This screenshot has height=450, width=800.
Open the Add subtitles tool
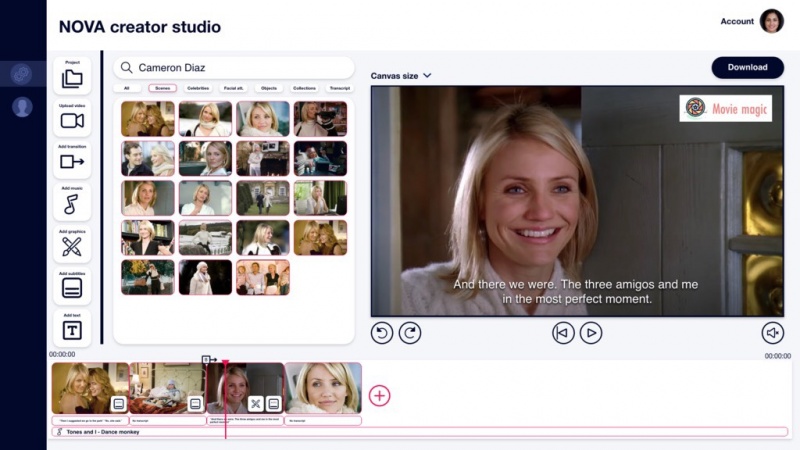(72, 288)
